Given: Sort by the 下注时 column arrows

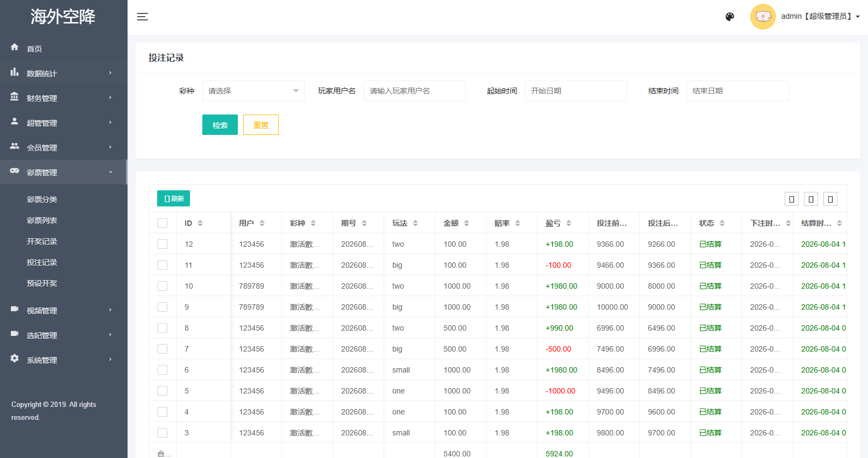Looking at the screenshot, I should (x=788, y=223).
